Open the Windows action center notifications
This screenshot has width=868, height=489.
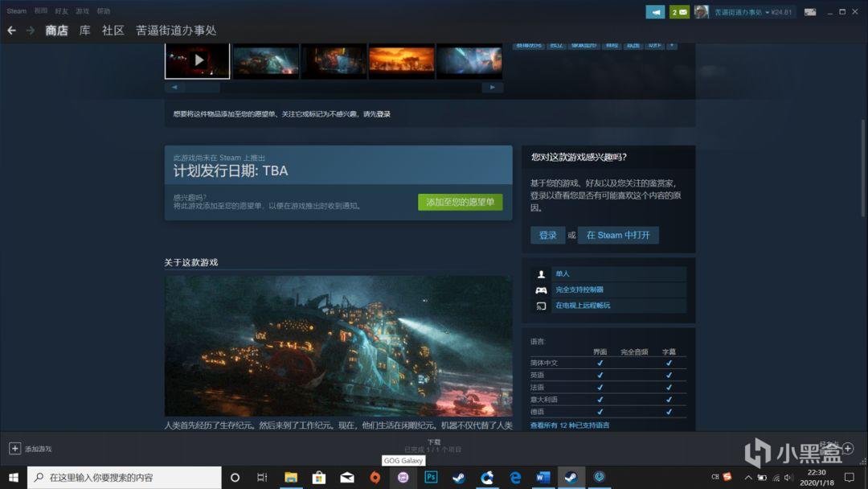pos(850,478)
